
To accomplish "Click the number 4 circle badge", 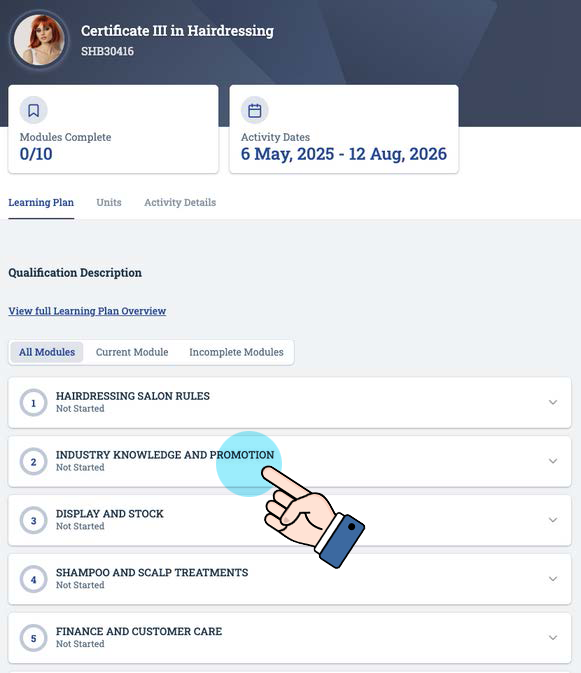I will [x=33, y=579].
